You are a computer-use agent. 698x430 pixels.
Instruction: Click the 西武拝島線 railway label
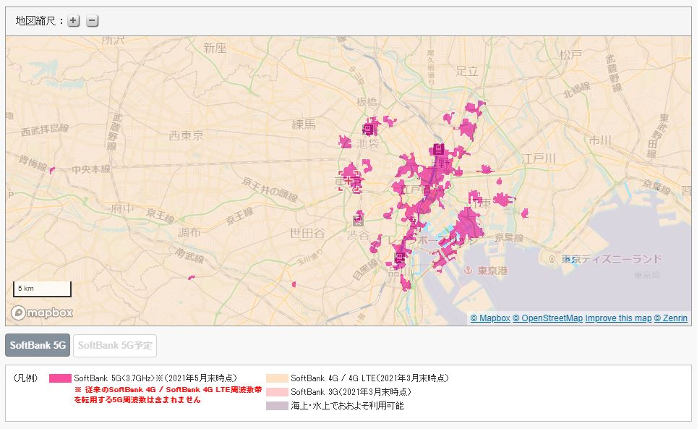click(45, 130)
